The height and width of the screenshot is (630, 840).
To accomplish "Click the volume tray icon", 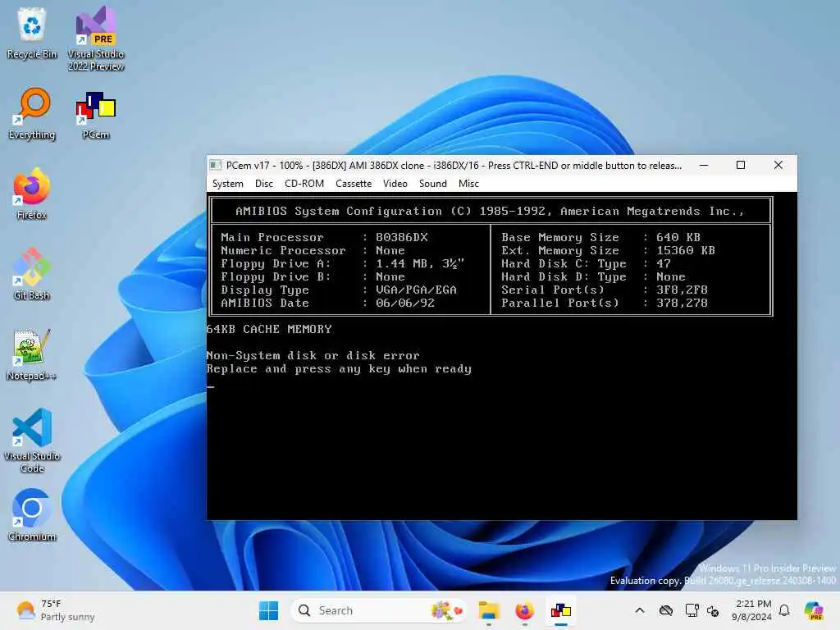I will (713, 610).
